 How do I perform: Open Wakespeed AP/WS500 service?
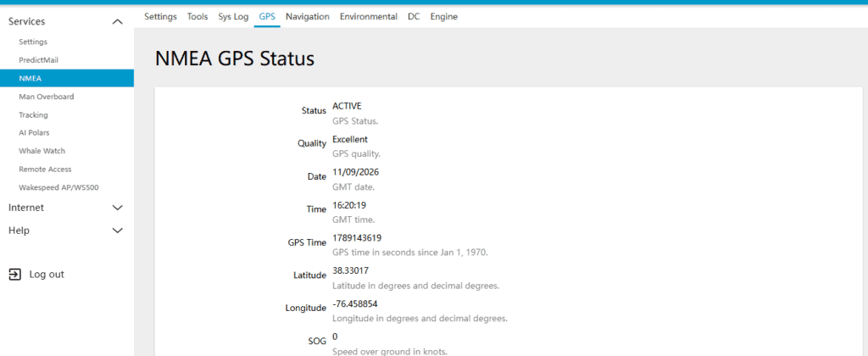[58, 187]
